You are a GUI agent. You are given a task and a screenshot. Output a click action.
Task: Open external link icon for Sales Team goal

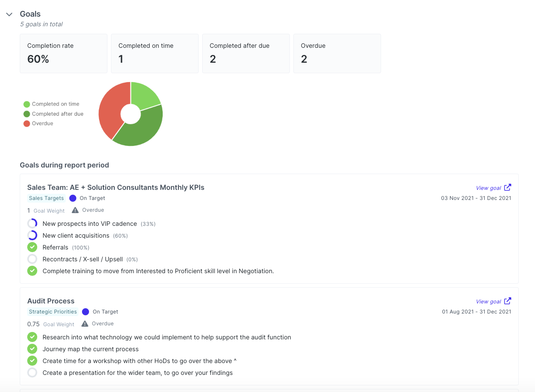[507, 188]
